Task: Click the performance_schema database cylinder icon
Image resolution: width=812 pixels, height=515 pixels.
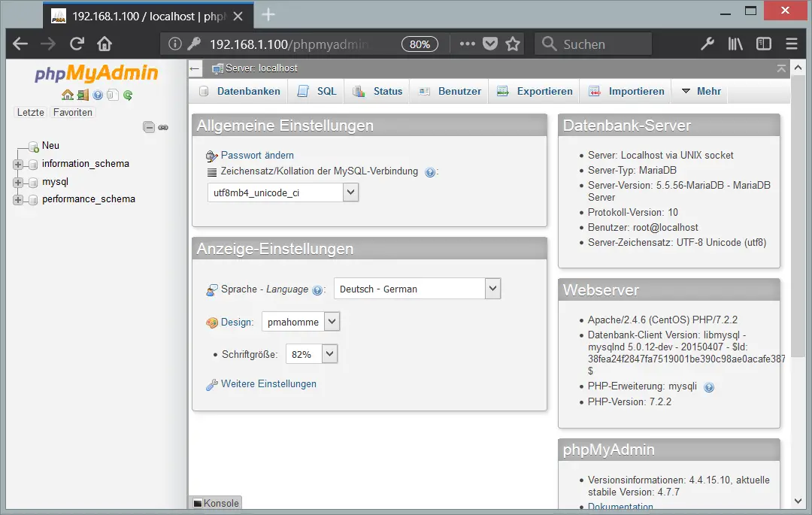Action: (33, 200)
